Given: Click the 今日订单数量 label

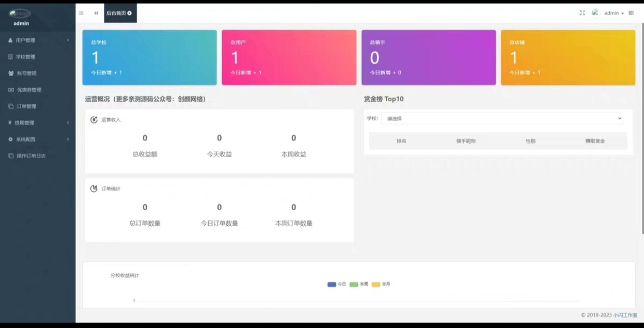Looking at the screenshot, I should [219, 223].
